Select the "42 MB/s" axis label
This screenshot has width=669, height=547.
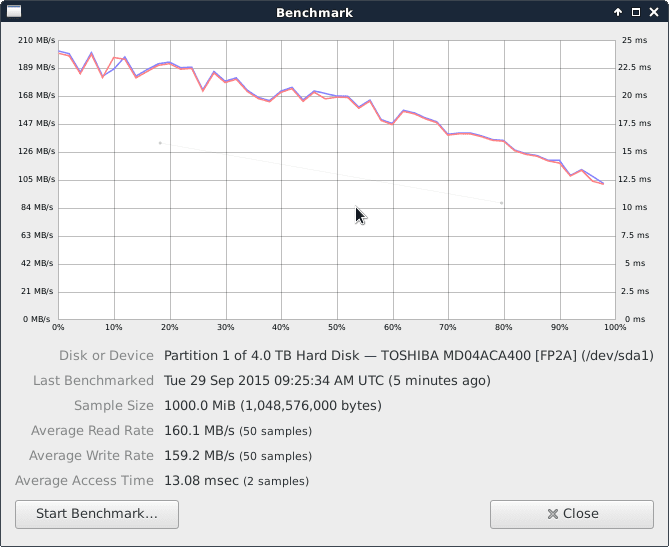coord(37,263)
